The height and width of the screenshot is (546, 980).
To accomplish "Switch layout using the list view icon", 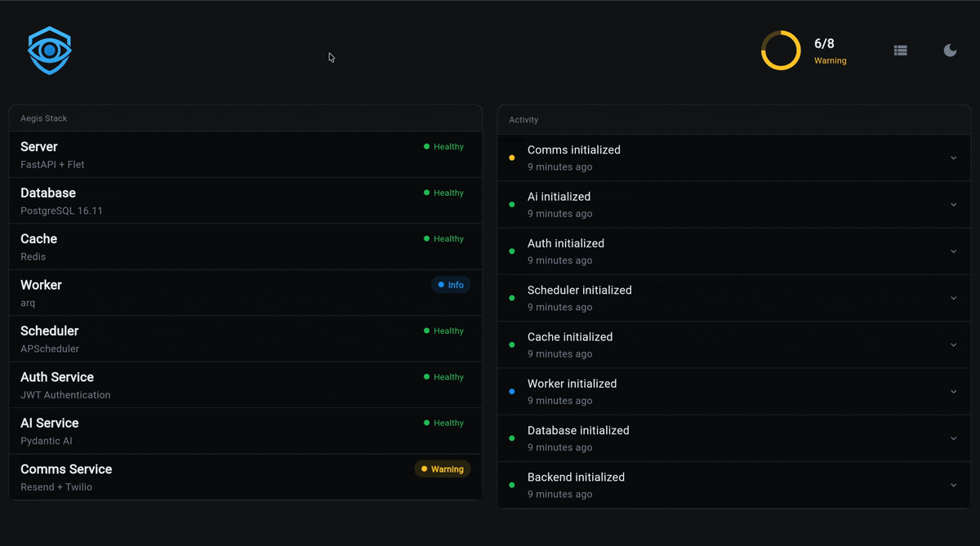I will click(900, 51).
